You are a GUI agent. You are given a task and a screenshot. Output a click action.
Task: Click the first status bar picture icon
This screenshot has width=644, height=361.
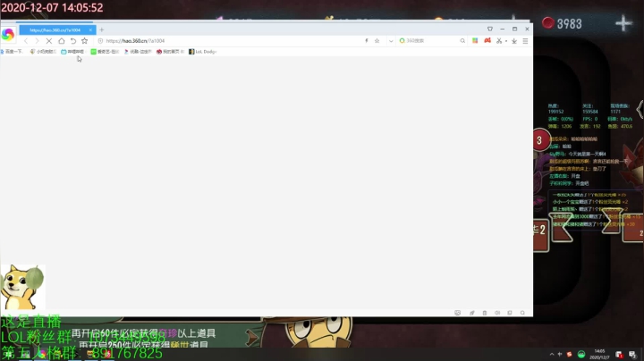click(458, 313)
